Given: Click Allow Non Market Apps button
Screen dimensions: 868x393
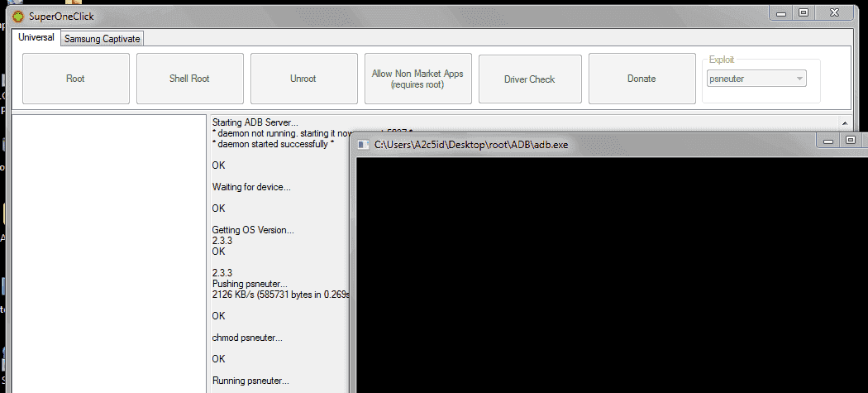Looking at the screenshot, I should 418,78.
